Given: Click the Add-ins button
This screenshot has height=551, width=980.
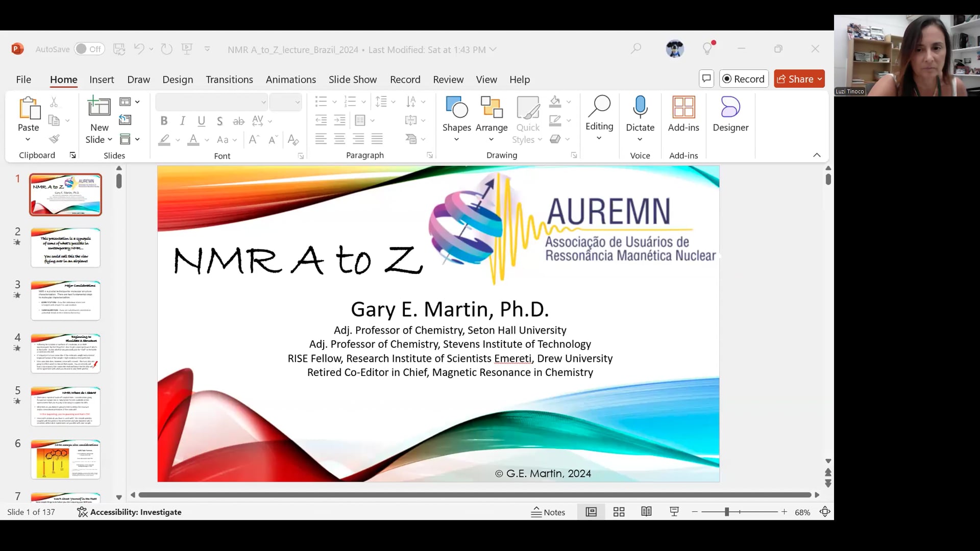Looking at the screenshot, I should tap(683, 114).
